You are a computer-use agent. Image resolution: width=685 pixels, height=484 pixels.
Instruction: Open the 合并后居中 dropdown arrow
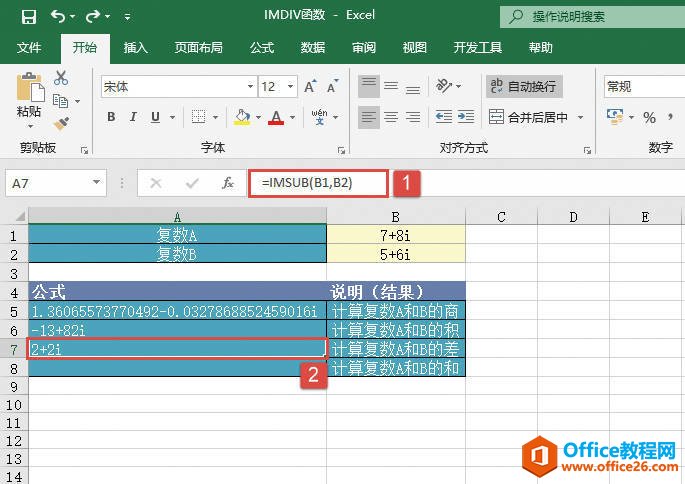[581, 118]
